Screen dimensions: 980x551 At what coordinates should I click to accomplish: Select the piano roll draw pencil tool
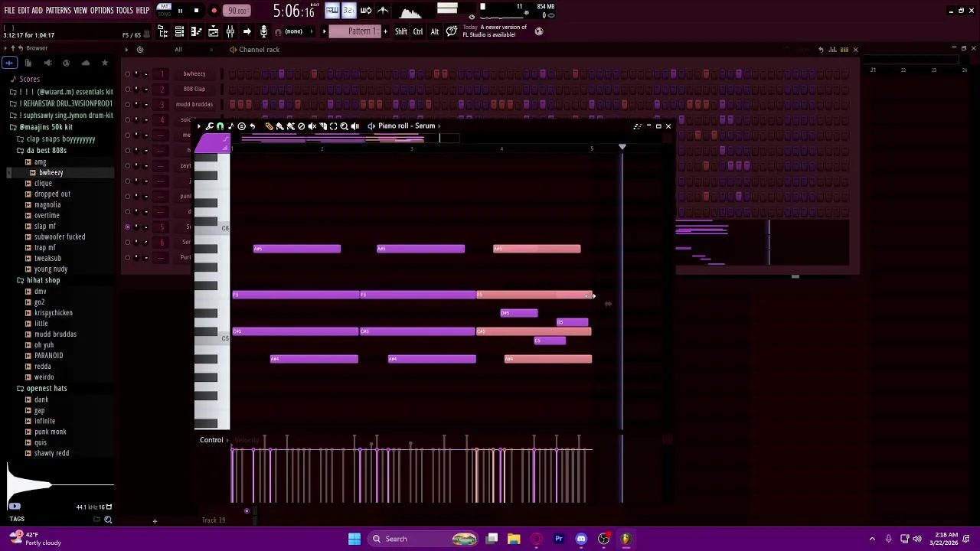(269, 126)
